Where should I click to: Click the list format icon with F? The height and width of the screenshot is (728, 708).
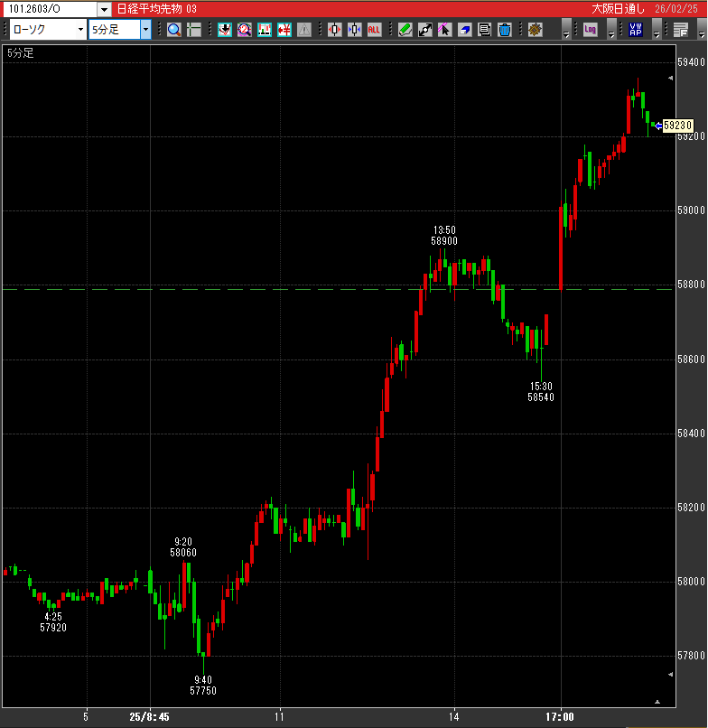[x=681, y=30]
